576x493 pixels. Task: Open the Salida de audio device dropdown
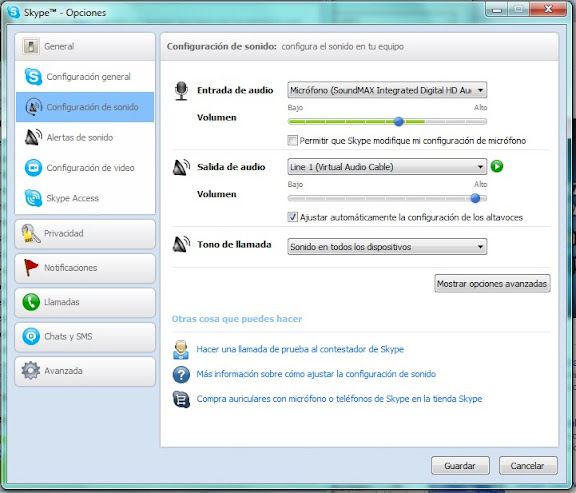tap(387, 167)
